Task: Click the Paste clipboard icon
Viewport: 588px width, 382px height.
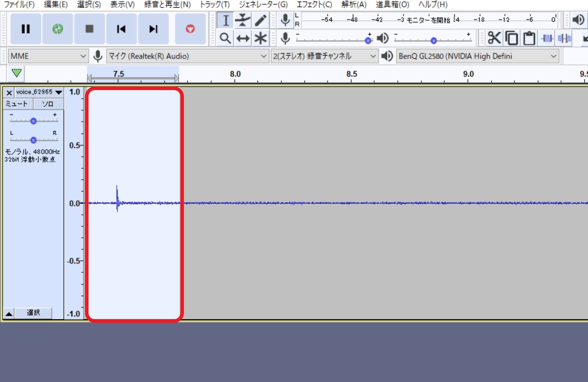Action: click(529, 38)
